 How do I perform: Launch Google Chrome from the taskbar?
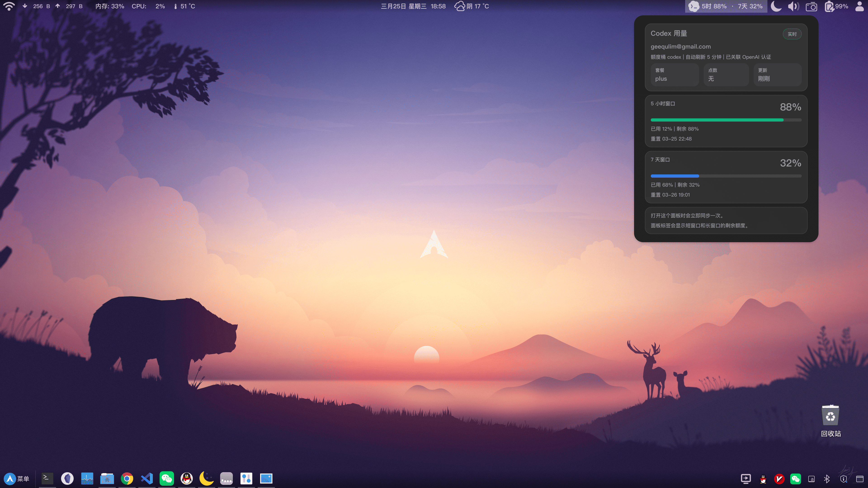click(x=127, y=478)
